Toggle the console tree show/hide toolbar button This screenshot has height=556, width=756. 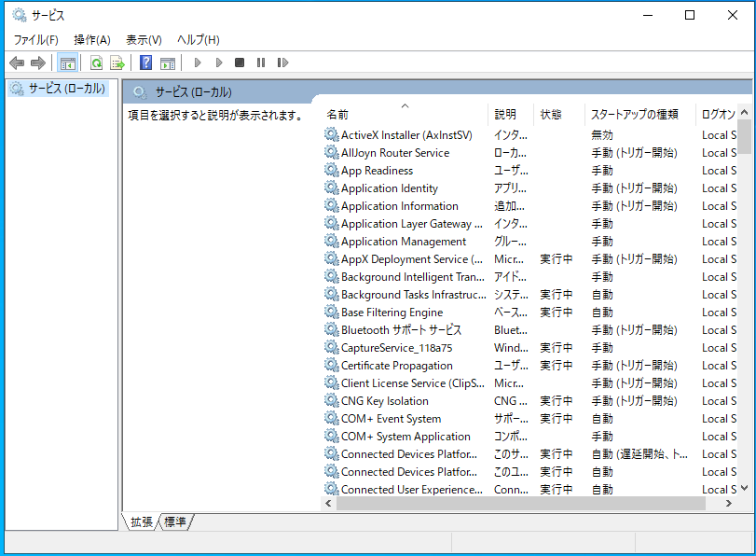click(67, 63)
